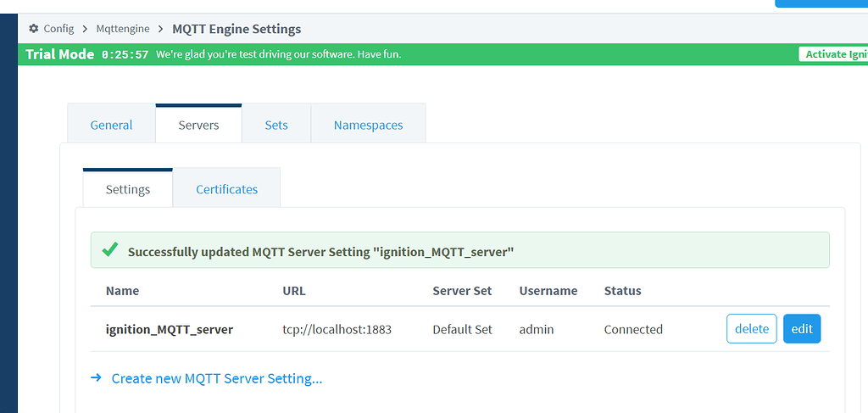Open the General tab
868x413 pixels.
point(111,125)
